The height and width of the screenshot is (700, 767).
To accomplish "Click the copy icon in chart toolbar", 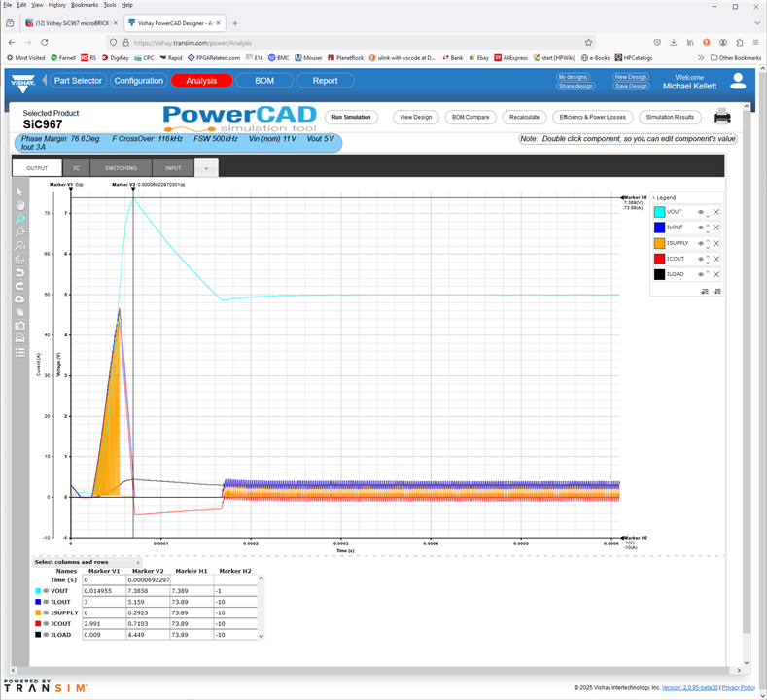I will point(19,312).
